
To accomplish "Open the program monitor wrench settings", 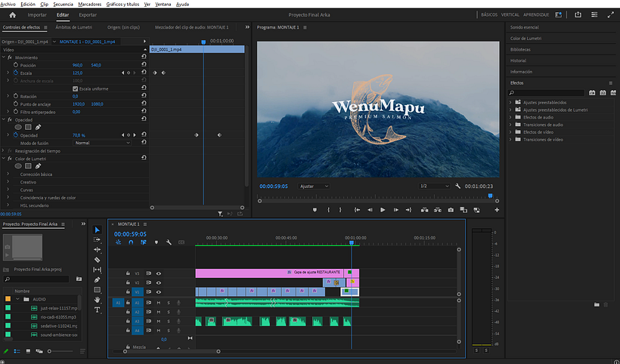I will pos(458,186).
